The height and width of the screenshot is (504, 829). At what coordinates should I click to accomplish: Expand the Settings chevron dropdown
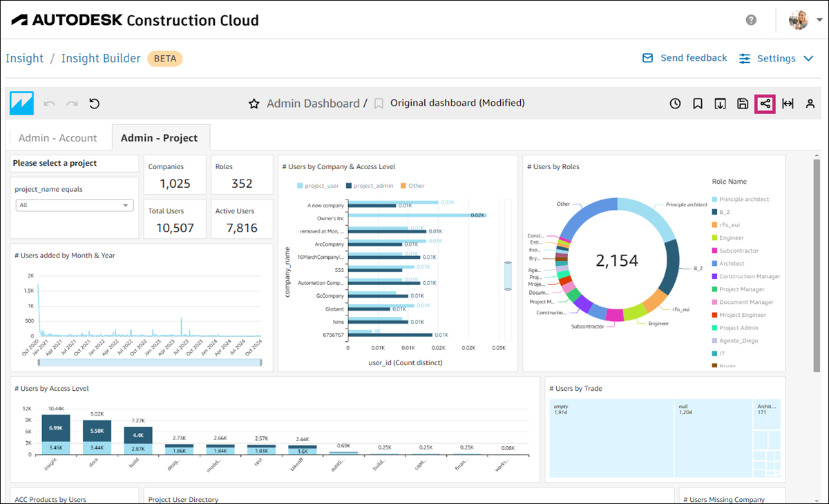pyautogui.click(x=807, y=58)
